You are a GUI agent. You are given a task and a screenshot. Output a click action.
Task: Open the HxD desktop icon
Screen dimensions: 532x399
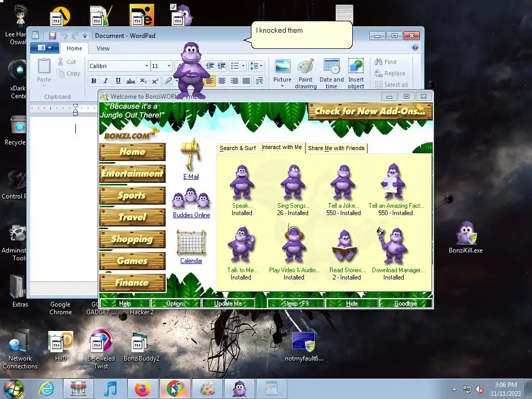61,345
